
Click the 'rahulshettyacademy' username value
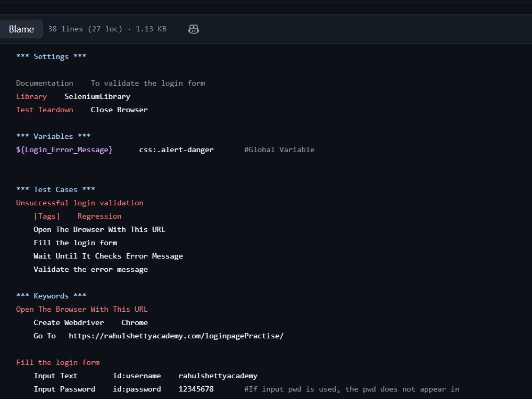pyautogui.click(x=218, y=376)
